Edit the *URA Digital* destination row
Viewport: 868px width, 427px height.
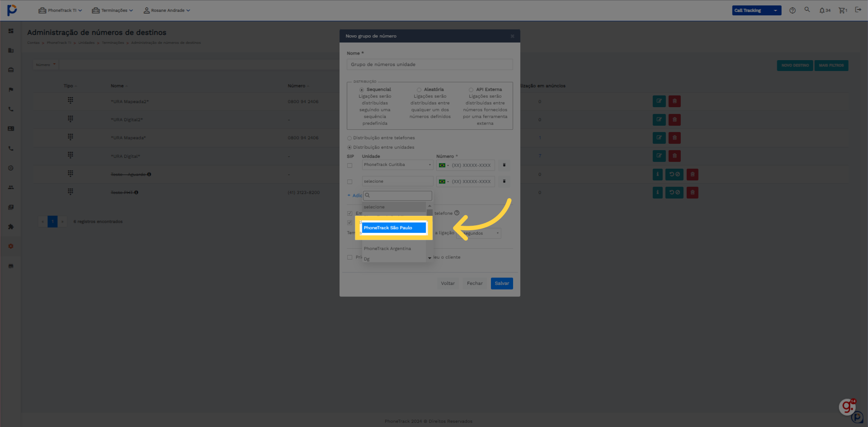pyautogui.click(x=659, y=156)
